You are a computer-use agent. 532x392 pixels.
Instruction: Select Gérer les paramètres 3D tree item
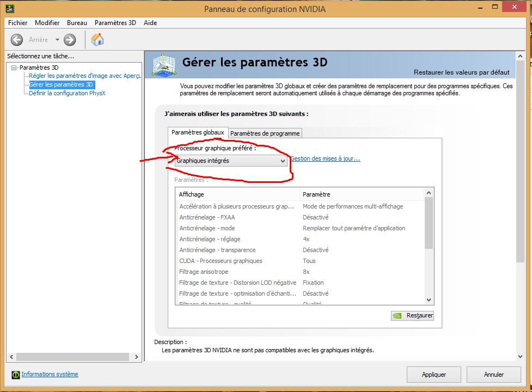pyautogui.click(x=61, y=84)
